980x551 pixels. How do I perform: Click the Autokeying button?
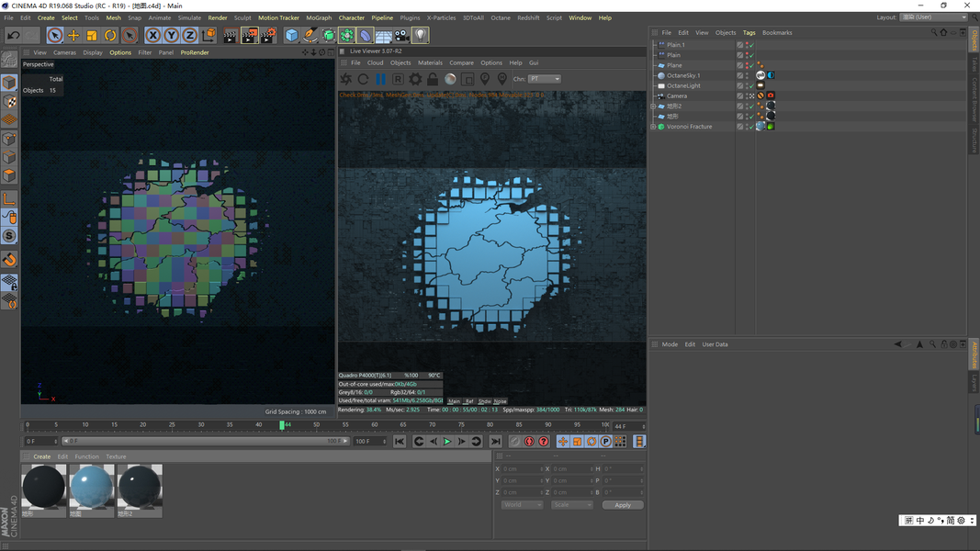pos(529,442)
